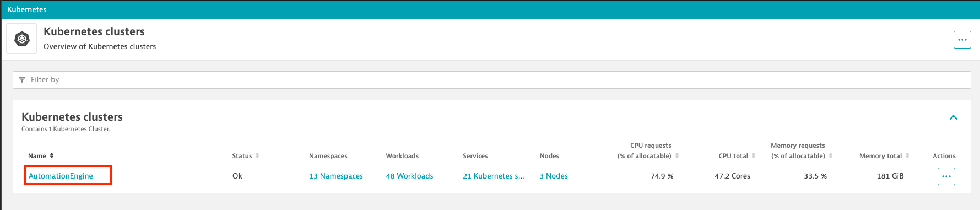Click the filter funnel icon
This screenshot has height=210, width=980.
(x=22, y=80)
